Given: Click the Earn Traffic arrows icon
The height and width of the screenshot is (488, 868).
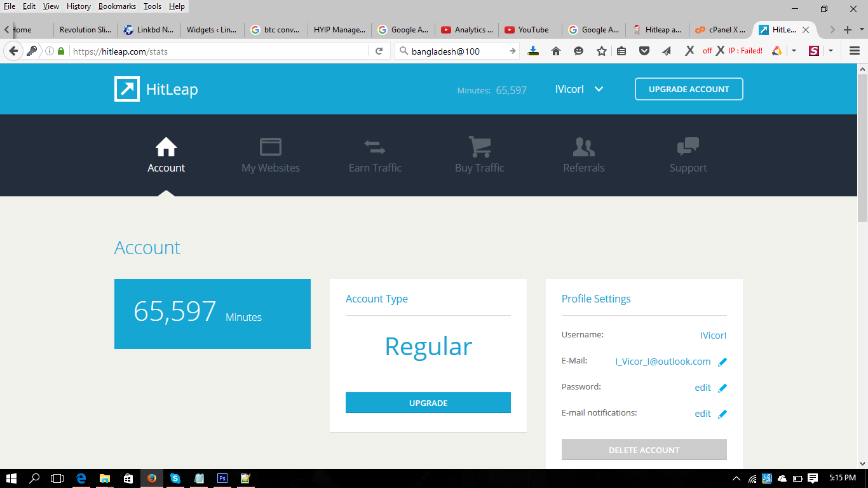Looking at the screenshot, I should coord(375,147).
